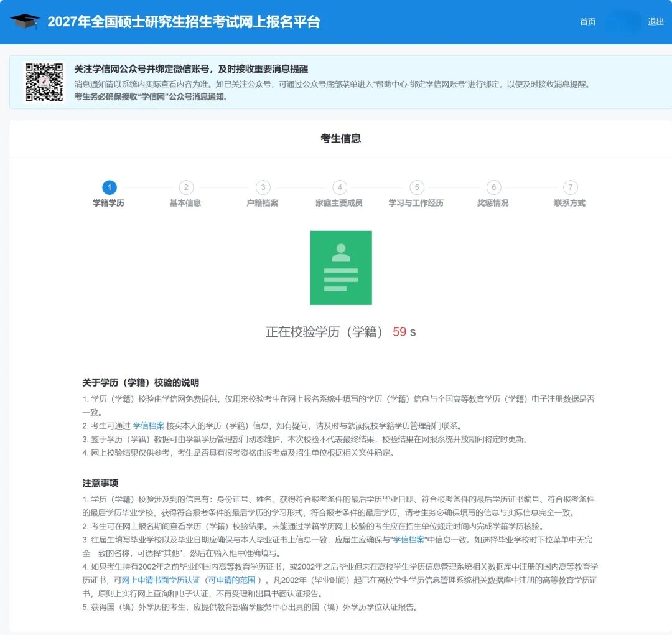Click the 学籍学历 step label
Viewport: 672px width, 635px height.
108,203
